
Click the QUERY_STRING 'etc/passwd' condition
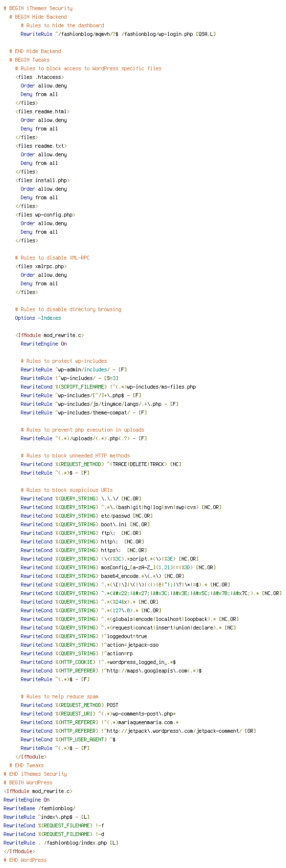click(x=87, y=516)
